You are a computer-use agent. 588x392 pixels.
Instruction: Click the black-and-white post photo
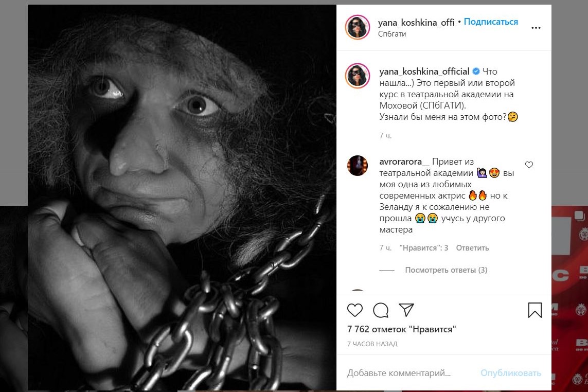click(x=182, y=197)
